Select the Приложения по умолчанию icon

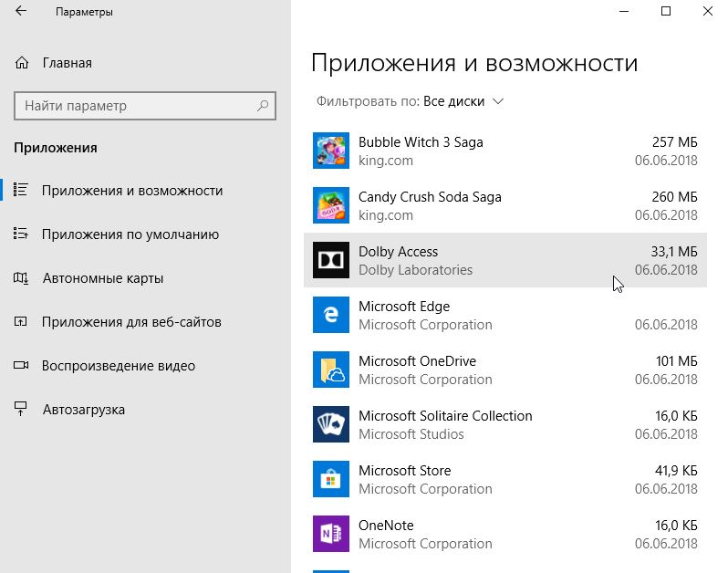tap(20, 234)
